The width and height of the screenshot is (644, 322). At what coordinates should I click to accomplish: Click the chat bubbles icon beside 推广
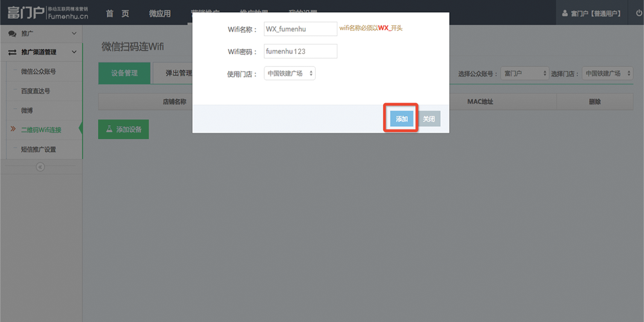[x=12, y=33]
